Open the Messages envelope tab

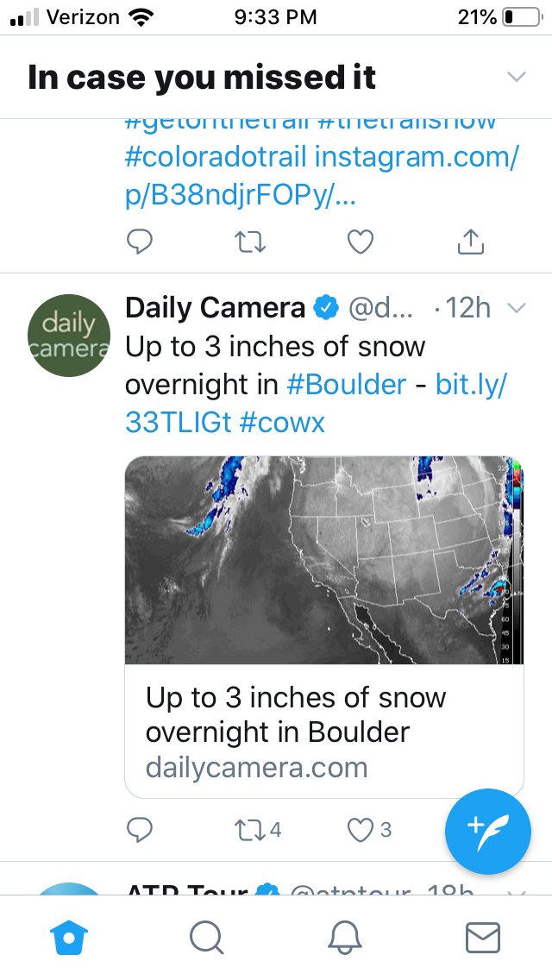[483, 938]
